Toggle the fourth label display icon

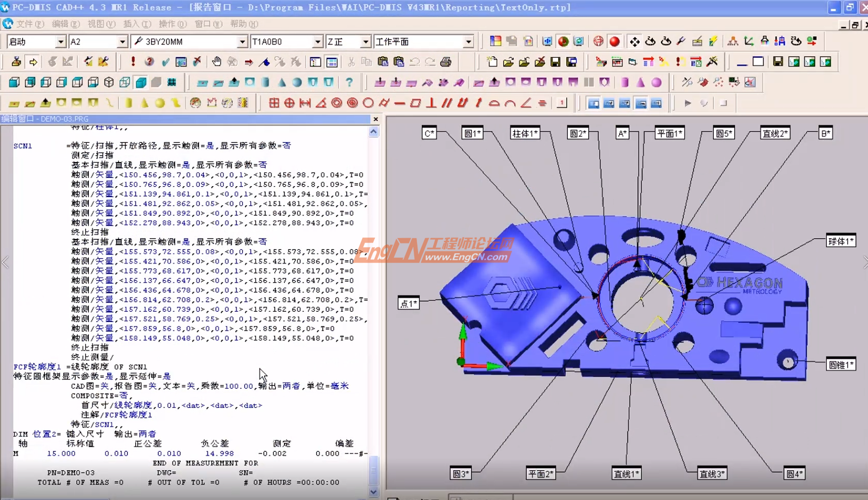pos(641,103)
